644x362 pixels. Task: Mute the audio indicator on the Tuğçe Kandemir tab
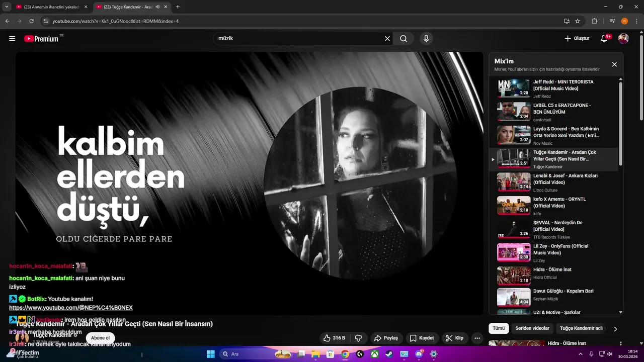157,7
